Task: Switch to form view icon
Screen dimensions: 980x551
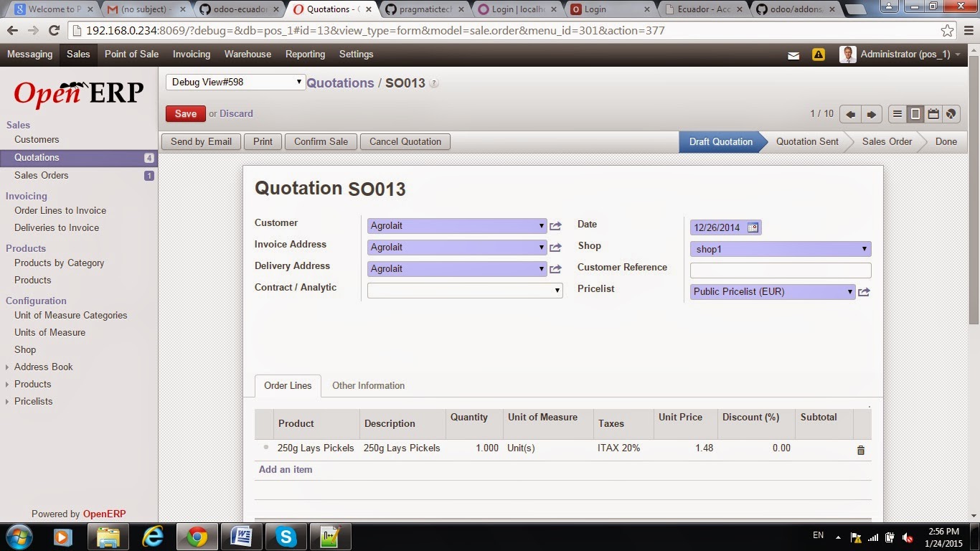Action: [x=915, y=114]
